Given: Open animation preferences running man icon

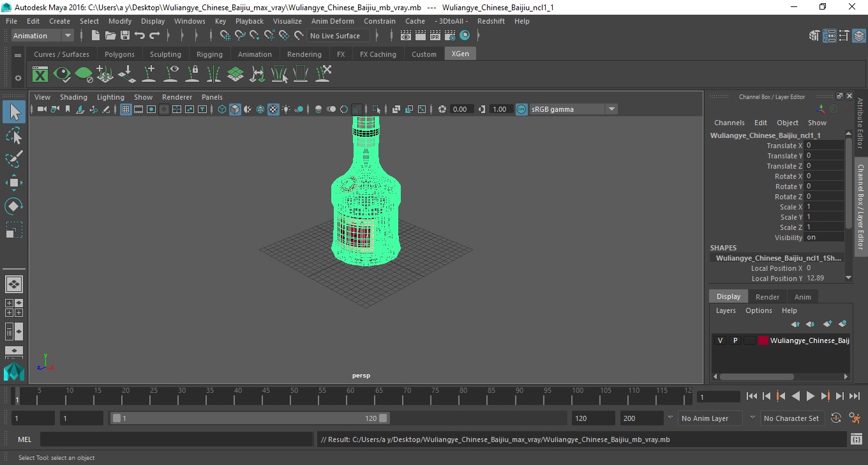Looking at the screenshot, I should 855,418.
